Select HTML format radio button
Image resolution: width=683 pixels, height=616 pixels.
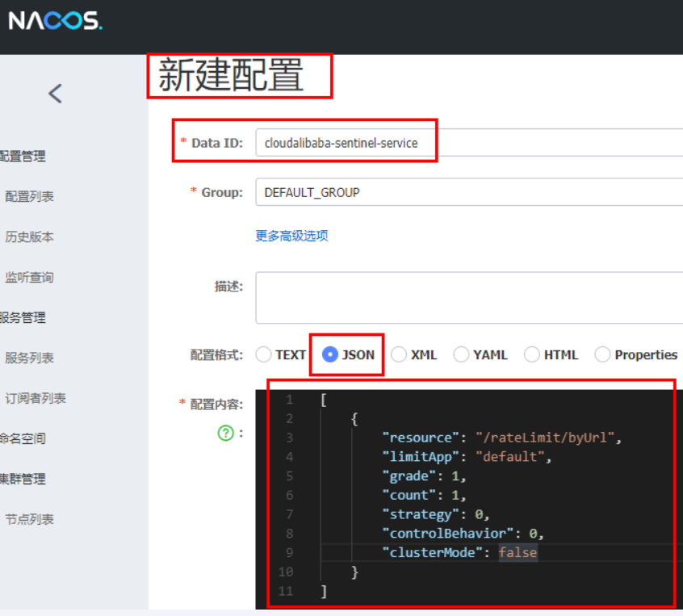click(x=532, y=354)
